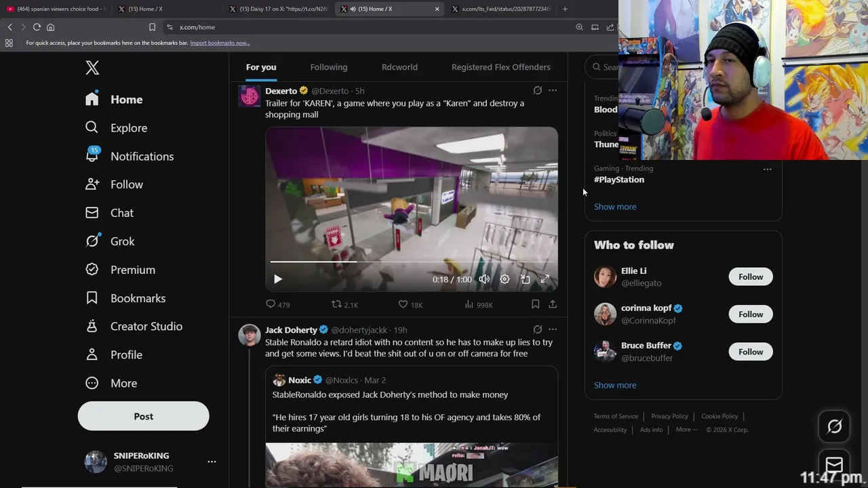The width and height of the screenshot is (868, 488).
Task: Open More options in sidebar
Action: pos(111,383)
